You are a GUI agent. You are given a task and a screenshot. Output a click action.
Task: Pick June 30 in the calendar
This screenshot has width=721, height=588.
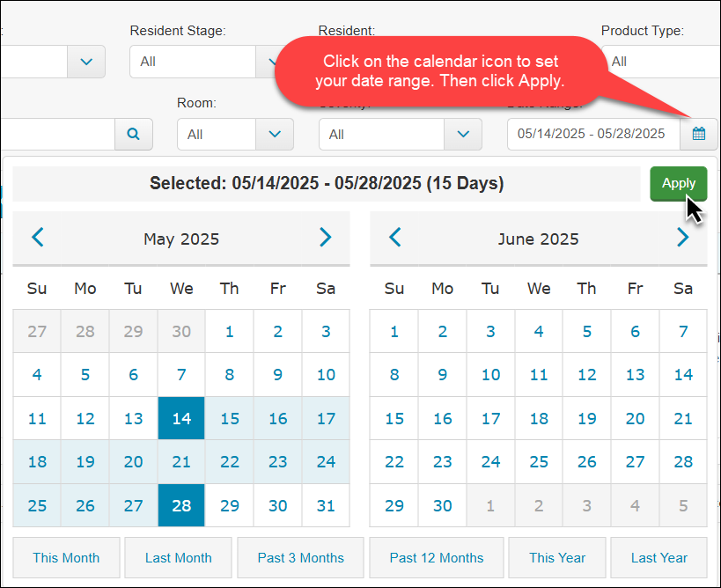442,505
